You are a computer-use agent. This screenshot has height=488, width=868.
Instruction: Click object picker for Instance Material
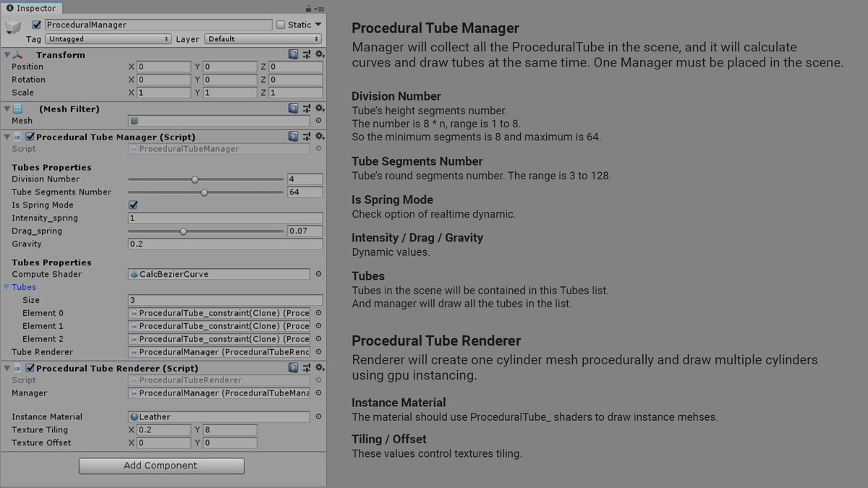pos(318,416)
